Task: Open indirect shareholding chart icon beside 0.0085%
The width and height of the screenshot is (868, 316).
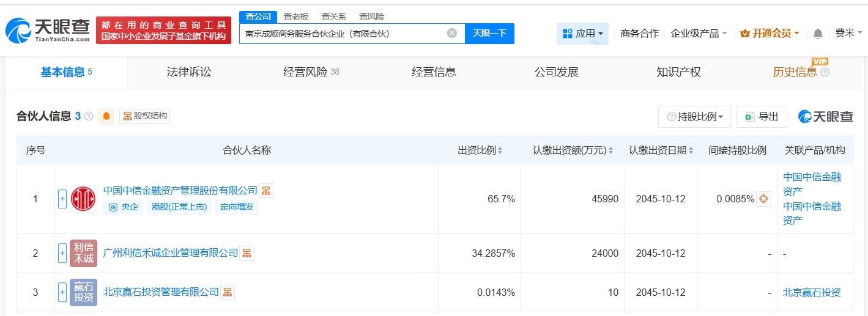Action: click(x=763, y=199)
